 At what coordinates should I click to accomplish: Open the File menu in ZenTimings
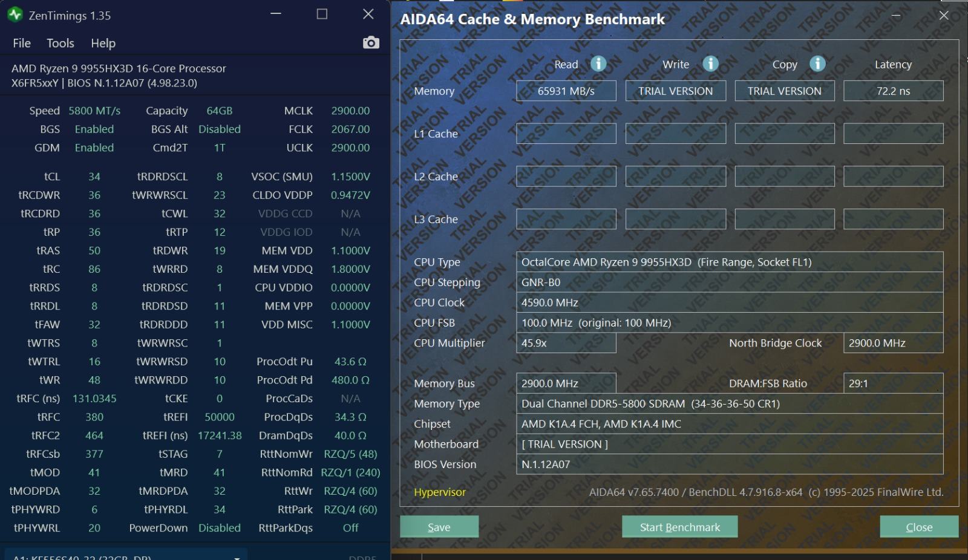pos(22,43)
